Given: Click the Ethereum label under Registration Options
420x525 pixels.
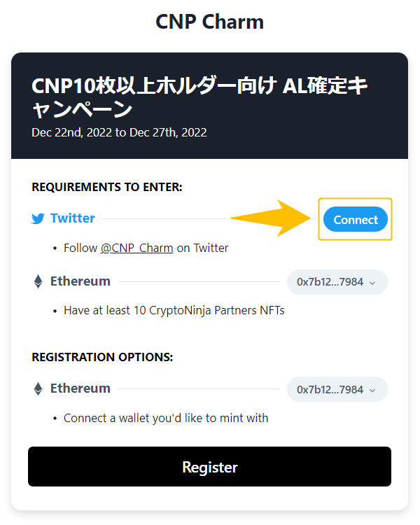Looking at the screenshot, I should click(80, 388).
